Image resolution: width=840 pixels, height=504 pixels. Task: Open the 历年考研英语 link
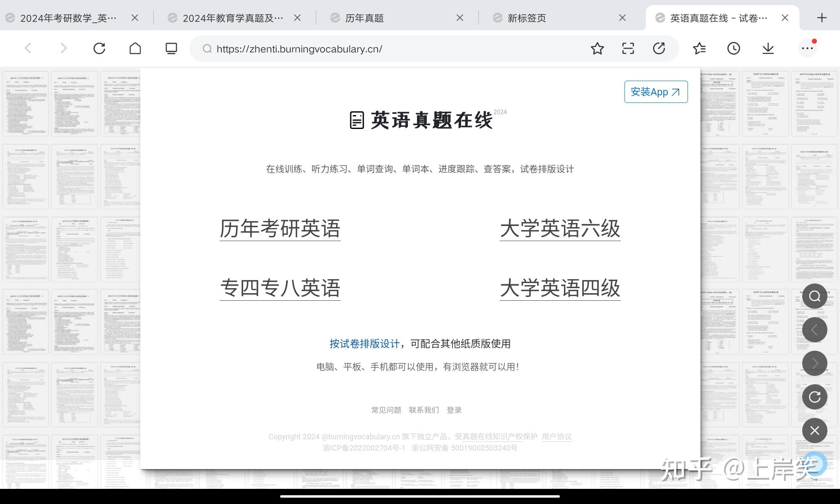pos(280,229)
